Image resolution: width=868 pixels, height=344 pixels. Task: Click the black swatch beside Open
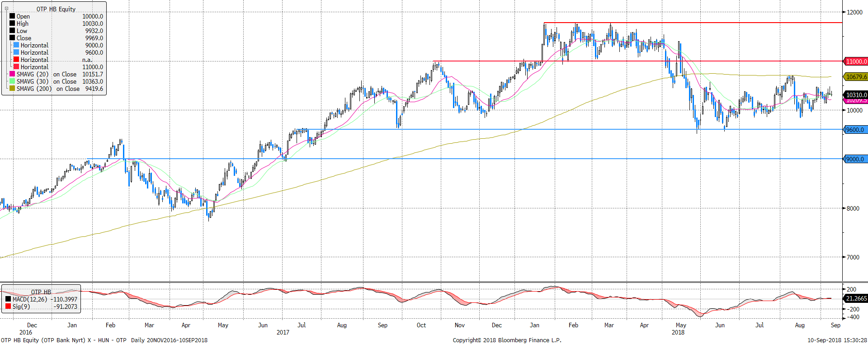point(12,16)
